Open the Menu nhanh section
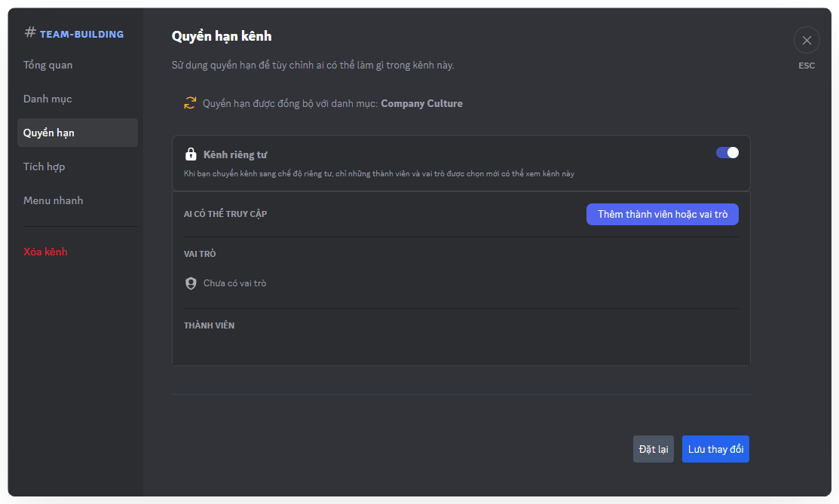Screen dimensions: 839x504 pyautogui.click(x=54, y=200)
